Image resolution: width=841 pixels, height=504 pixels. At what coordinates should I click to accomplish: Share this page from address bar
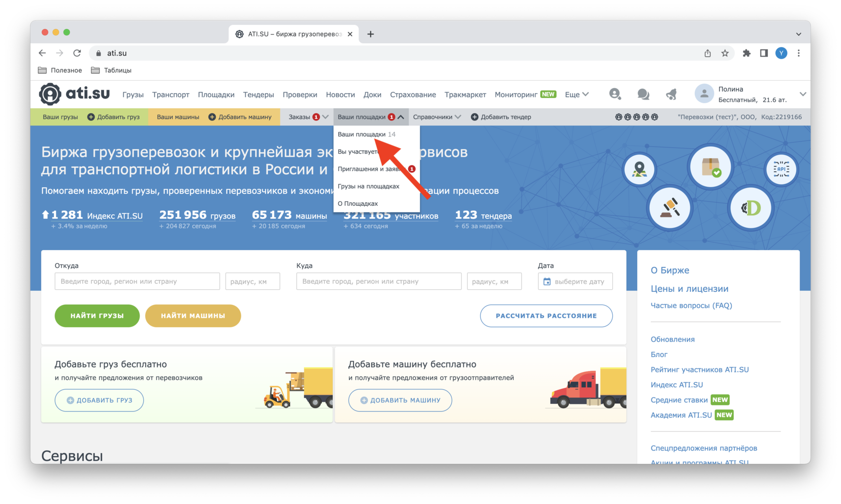(x=707, y=53)
